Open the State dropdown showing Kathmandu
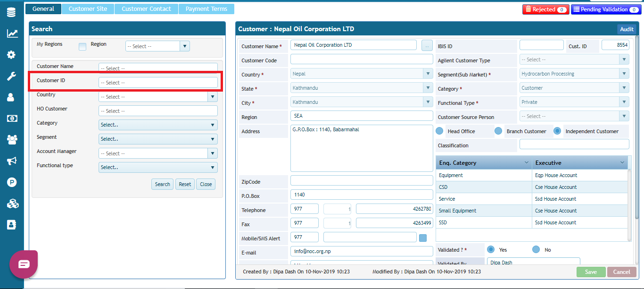This screenshot has height=289, width=644. pos(362,88)
